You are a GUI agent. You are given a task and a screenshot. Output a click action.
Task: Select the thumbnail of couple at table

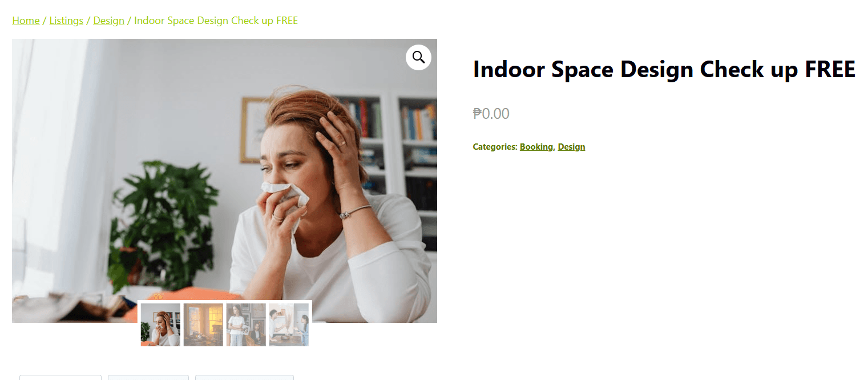(289, 325)
